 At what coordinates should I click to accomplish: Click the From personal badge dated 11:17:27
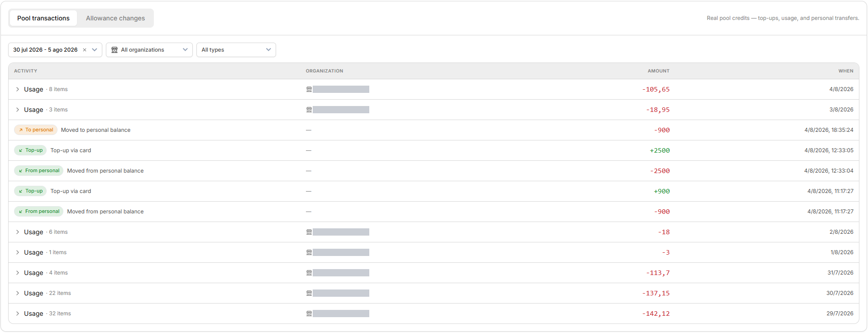click(x=38, y=212)
